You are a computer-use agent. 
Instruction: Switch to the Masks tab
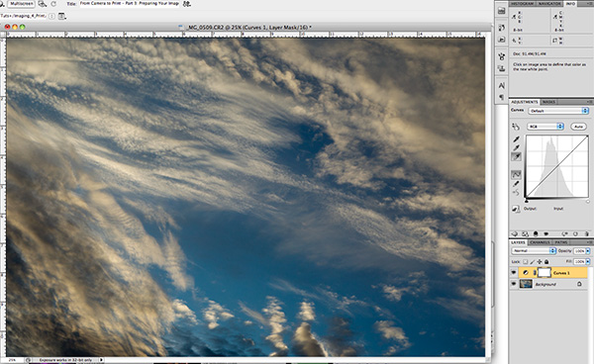548,102
